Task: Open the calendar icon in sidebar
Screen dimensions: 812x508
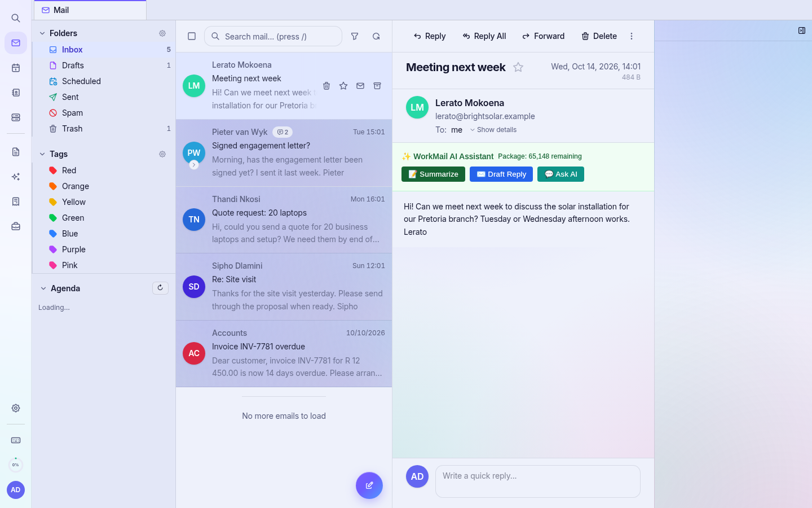Action: coord(16,68)
